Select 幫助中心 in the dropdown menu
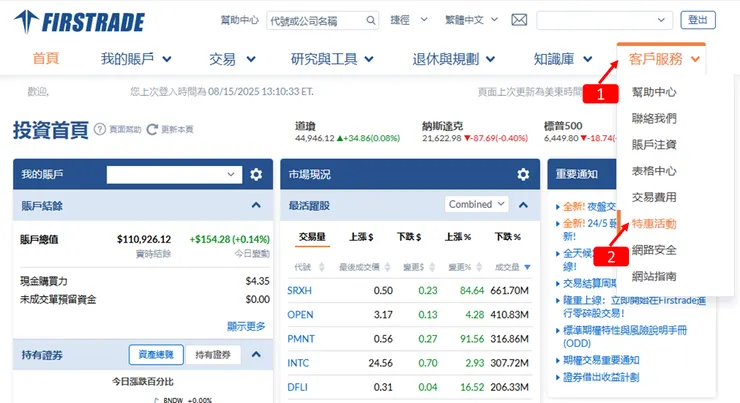The height and width of the screenshot is (403, 740). (x=654, y=92)
